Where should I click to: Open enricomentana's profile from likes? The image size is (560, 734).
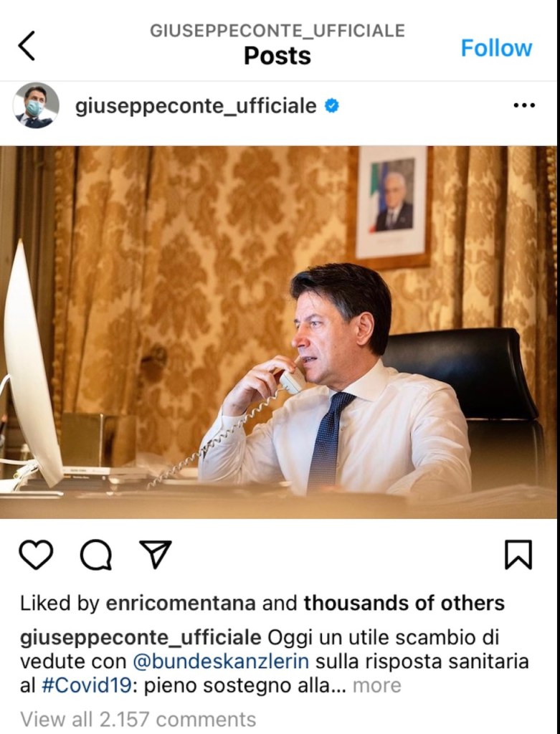pos(181,603)
